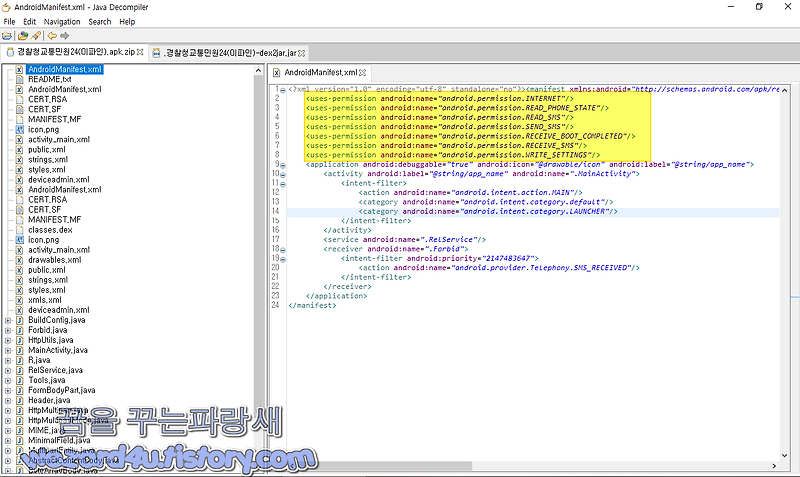Click the Open File toolbar icon
This screenshot has height=477, width=800.
tap(7, 36)
